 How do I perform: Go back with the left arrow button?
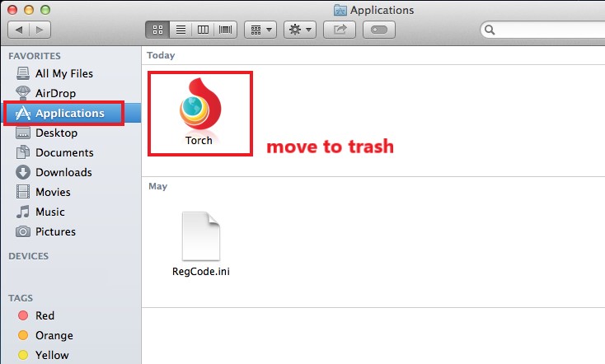pyautogui.click(x=18, y=30)
